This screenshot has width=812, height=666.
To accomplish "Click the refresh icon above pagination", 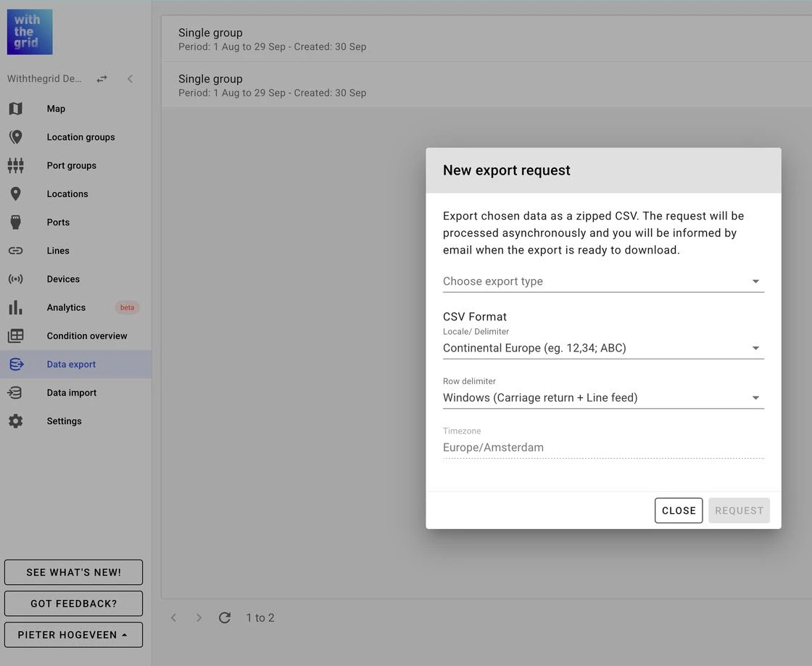I will click(x=225, y=617).
